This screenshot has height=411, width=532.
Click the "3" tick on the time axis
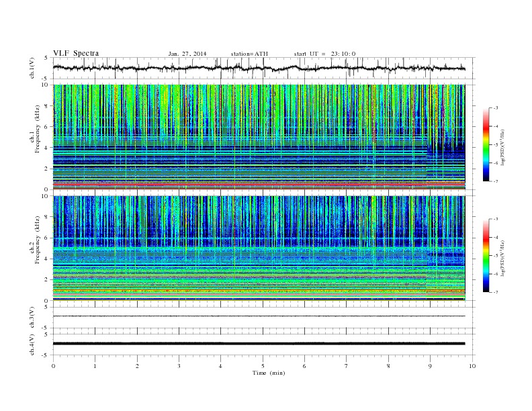click(179, 366)
